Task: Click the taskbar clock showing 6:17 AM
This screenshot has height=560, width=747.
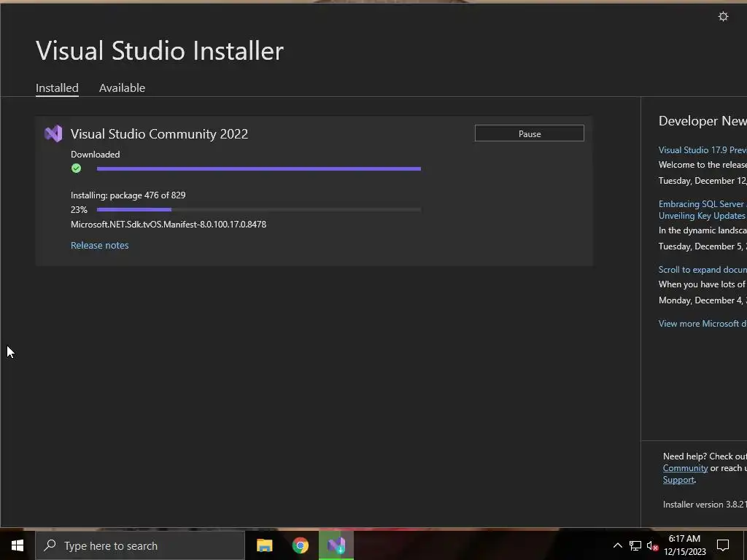Action: tap(684, 545)
